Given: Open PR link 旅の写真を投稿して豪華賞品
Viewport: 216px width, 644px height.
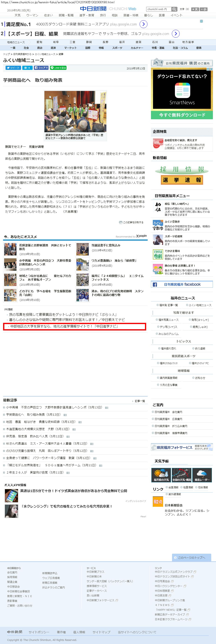Looking at the screenshot, I should tap(63, 315).
